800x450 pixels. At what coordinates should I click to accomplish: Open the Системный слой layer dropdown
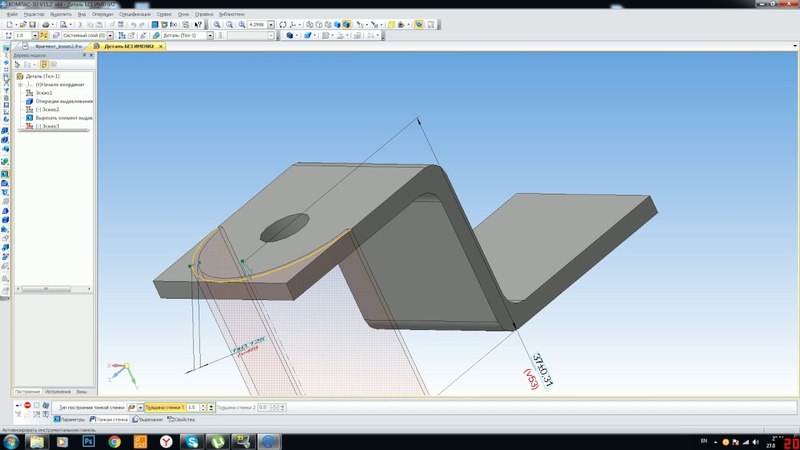point(112,35)
